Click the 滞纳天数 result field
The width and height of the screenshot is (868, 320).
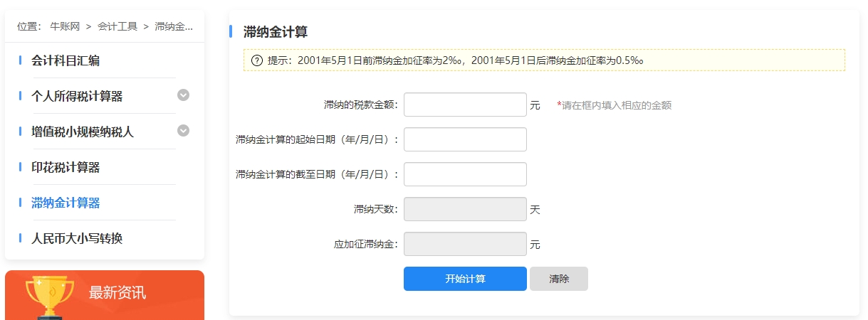tap(465, 209)
